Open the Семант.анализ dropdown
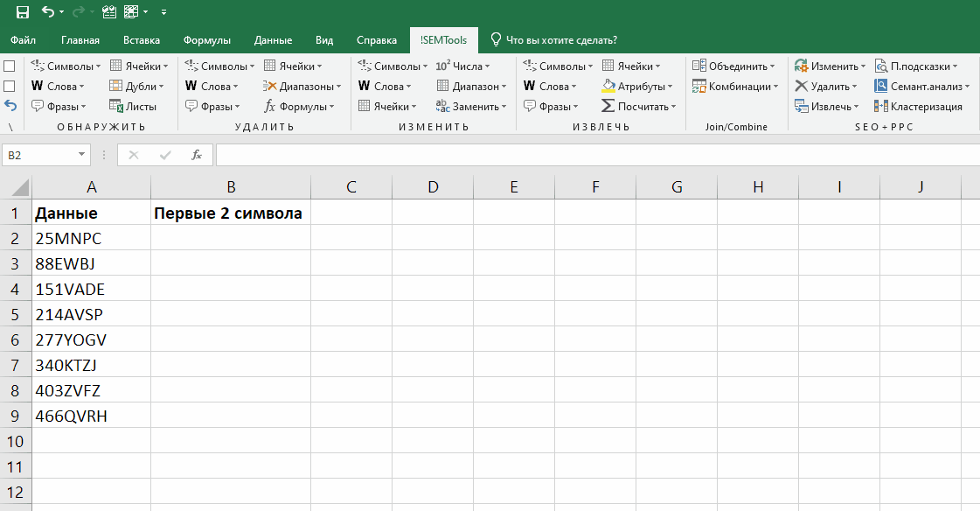This screenshot has width=980, height=511. coord(922,87)
